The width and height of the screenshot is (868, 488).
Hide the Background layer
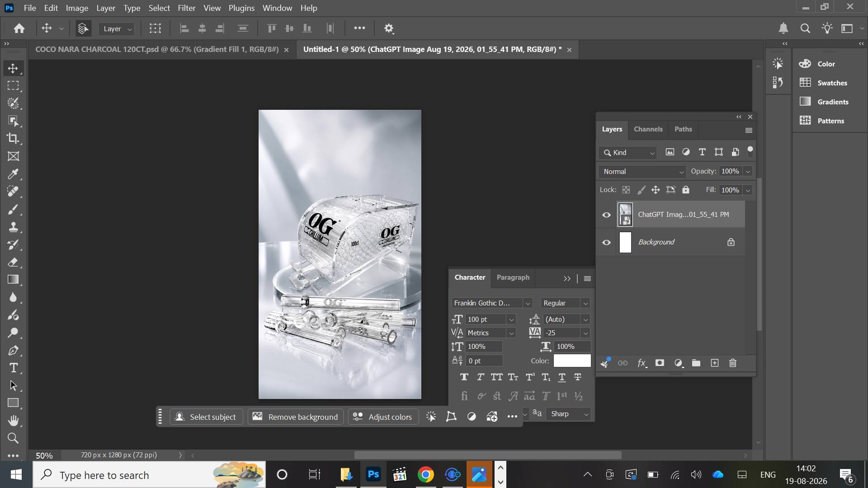[606, 242]
